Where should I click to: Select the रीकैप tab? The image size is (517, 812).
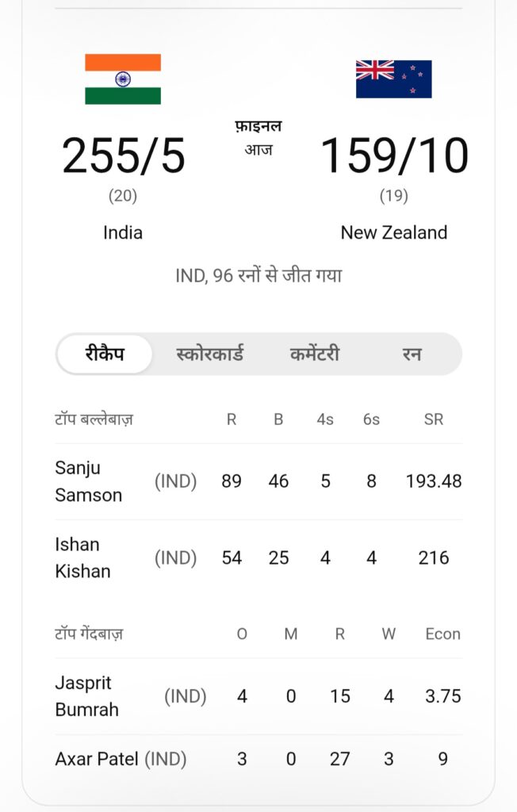coord(105,354)
